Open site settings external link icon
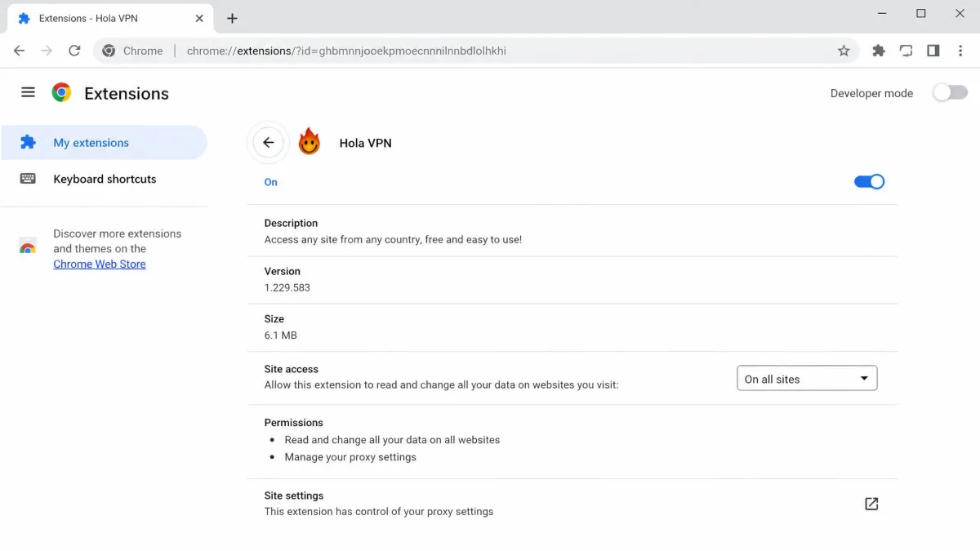This screenshot has height=551, width=980. (871, 504)
